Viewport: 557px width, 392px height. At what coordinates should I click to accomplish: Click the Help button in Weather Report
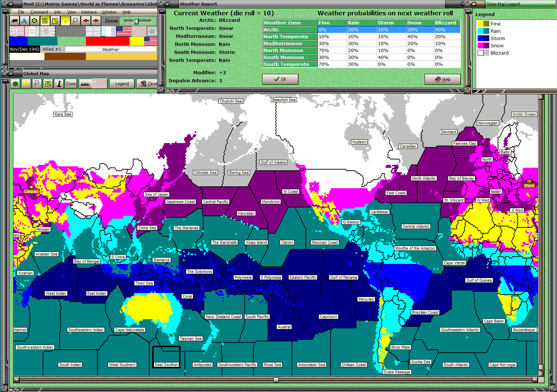443,79
